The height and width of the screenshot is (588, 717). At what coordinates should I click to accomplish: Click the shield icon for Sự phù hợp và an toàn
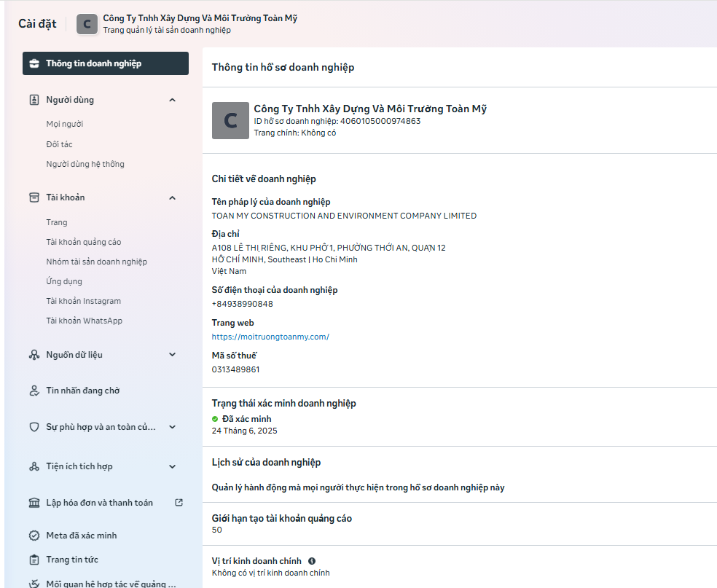34,427
